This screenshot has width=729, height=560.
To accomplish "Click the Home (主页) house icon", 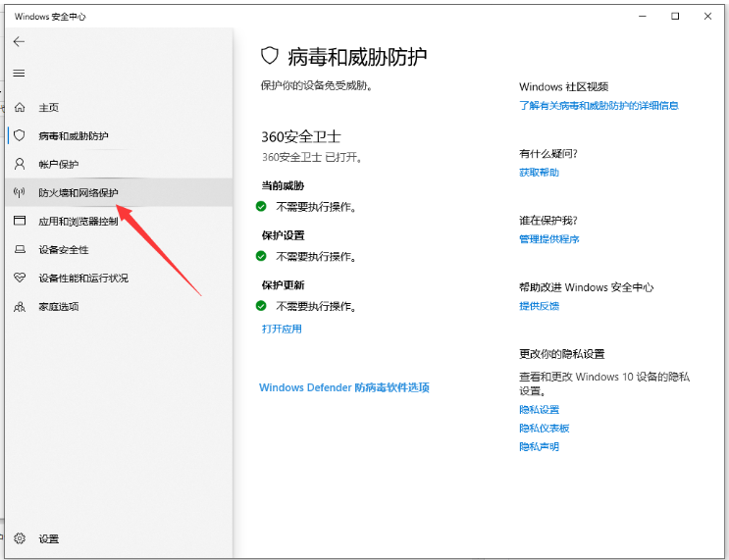I will (x=20, y=107).
